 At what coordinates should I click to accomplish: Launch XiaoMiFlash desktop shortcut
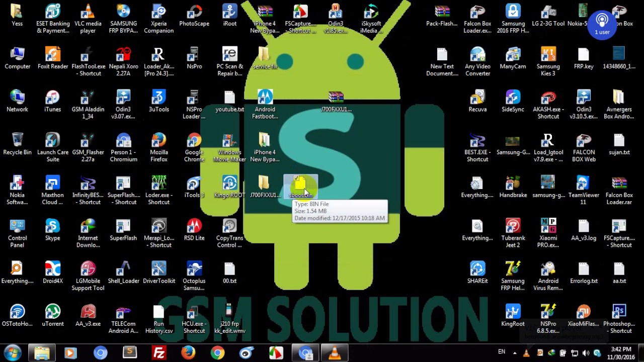[x=584, y=315]
